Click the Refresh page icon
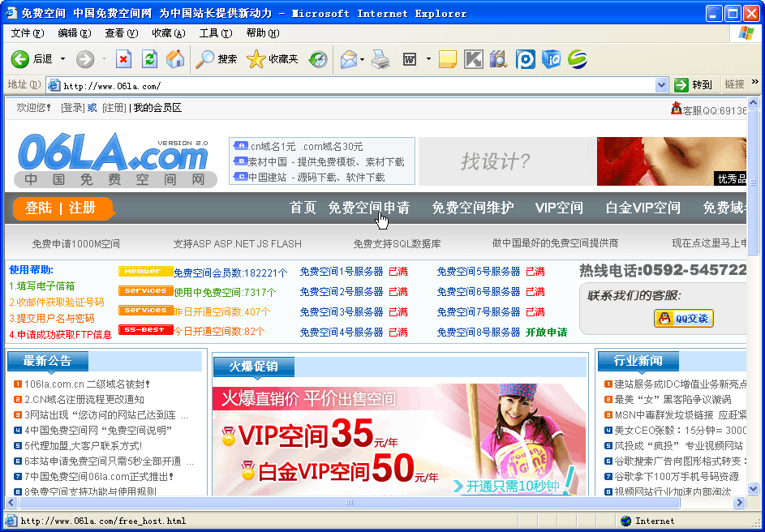The height and width of the screenshot is (532, 765). click(149, 59)
